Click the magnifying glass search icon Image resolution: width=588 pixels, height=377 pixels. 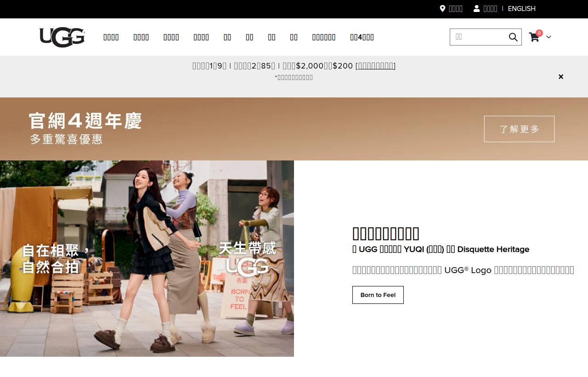(513, 37)
